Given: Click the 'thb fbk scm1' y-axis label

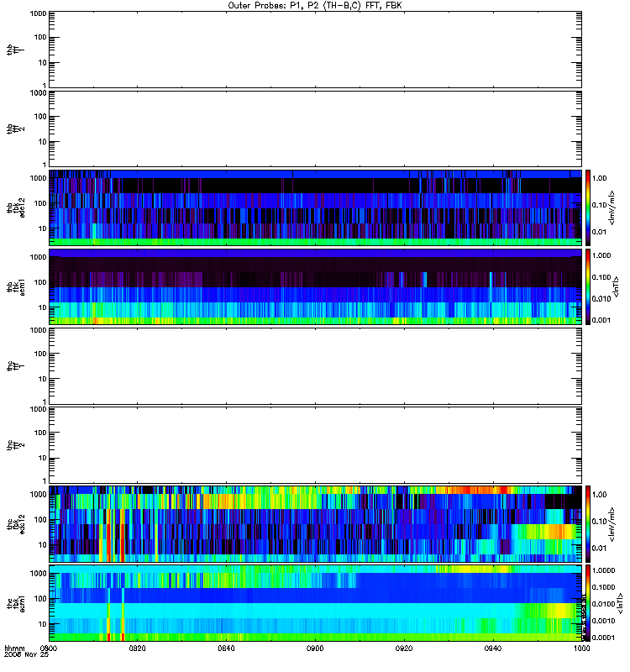Looking at the screenshot, I should [15, 286].
